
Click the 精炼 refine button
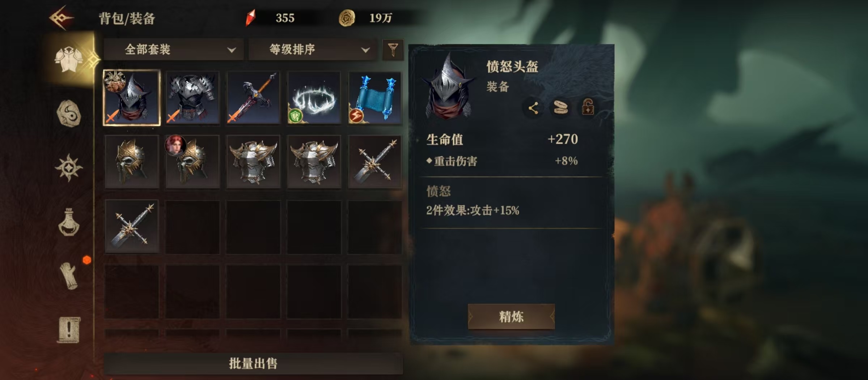[x=511, y=316]
